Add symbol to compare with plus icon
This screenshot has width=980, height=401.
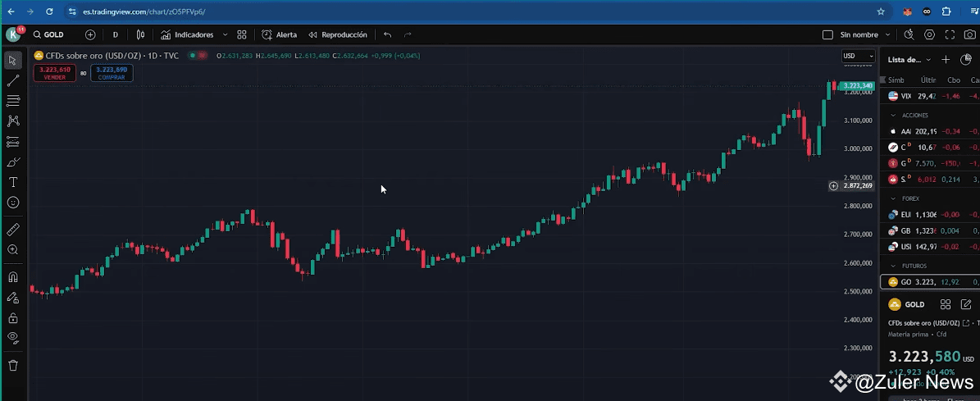(x=90, y=35)
